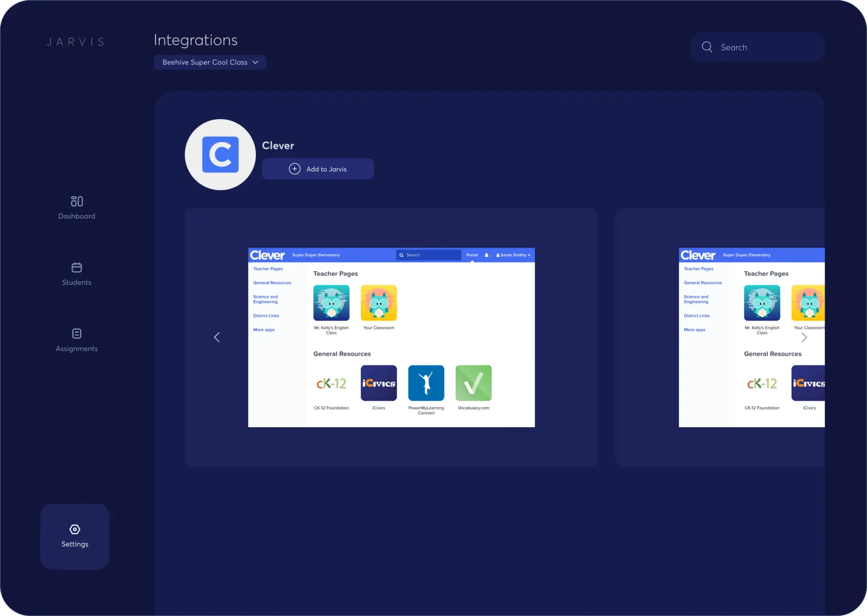Click the Assignments list icon
Viewport: 867px width, 616px height.
(77, 334)
